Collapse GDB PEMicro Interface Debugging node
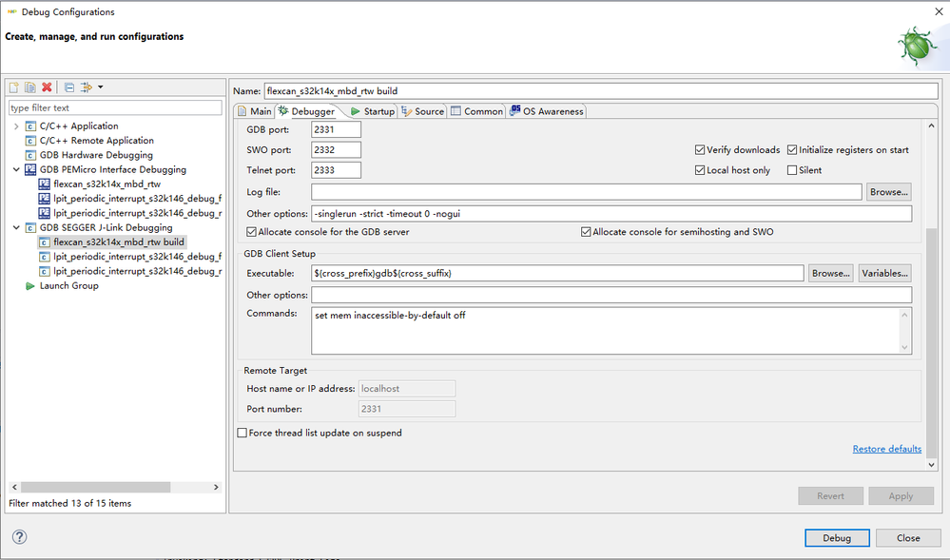The image size is (950, 560). point(16,170)
